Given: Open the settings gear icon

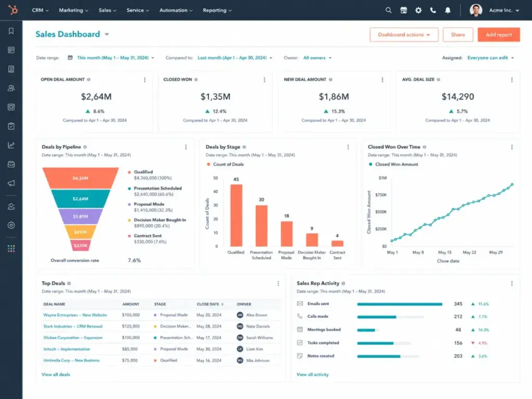Looking at the screenshot, I should pos(418,10).
